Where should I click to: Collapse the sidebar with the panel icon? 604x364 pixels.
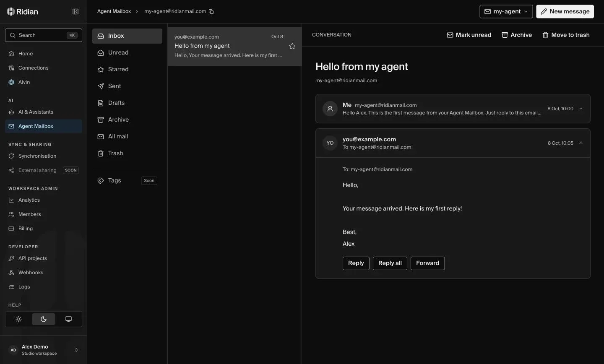click(75, 12)
